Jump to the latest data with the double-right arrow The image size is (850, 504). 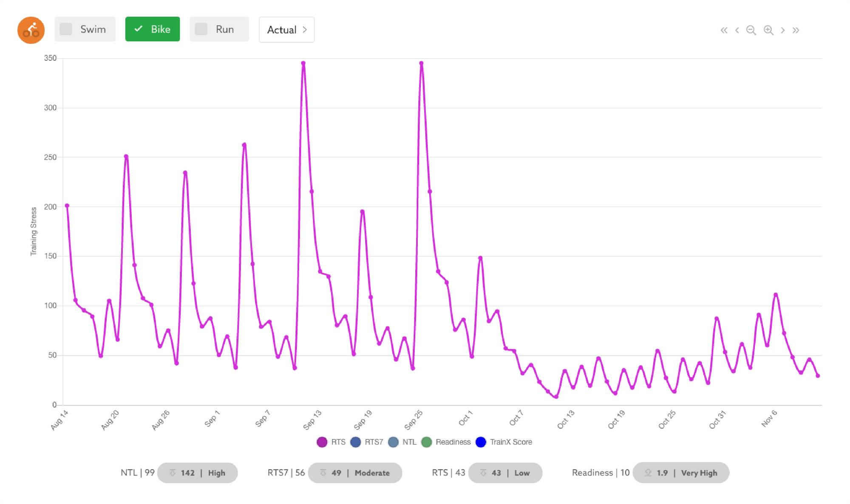(796, 30)
